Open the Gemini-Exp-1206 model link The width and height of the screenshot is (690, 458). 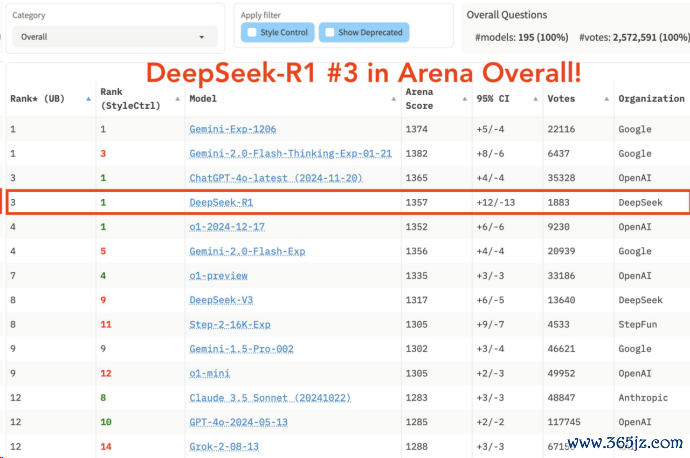tap(233, 129)
